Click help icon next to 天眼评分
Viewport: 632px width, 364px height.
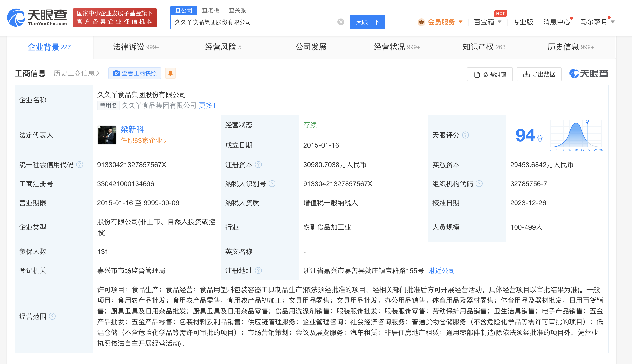465,135
